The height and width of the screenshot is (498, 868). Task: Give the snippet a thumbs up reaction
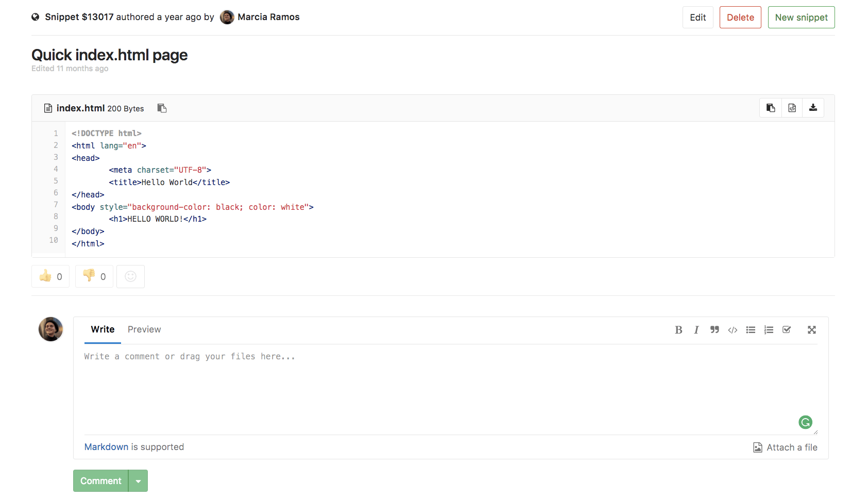point(50,276)
